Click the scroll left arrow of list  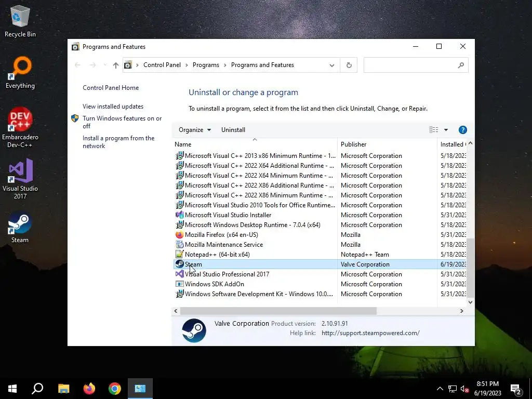176,311
